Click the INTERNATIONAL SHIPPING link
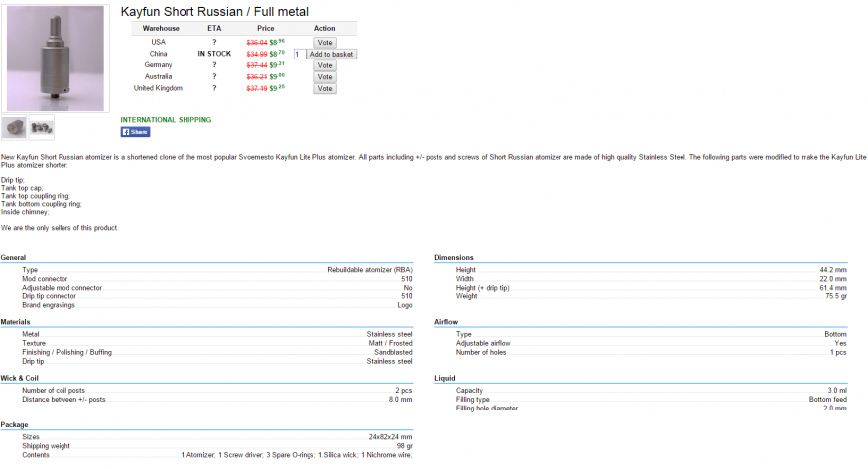868x469 pixels. (x=166, y=119)
